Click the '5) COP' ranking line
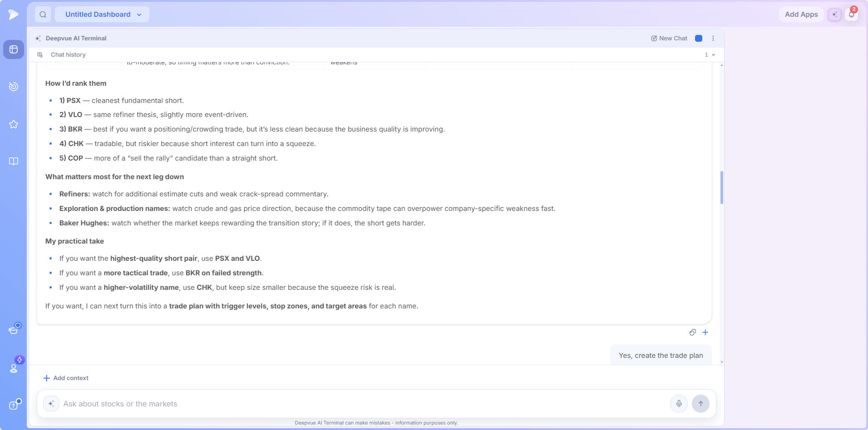Viewport: 868px width, 430px height. 168,158
